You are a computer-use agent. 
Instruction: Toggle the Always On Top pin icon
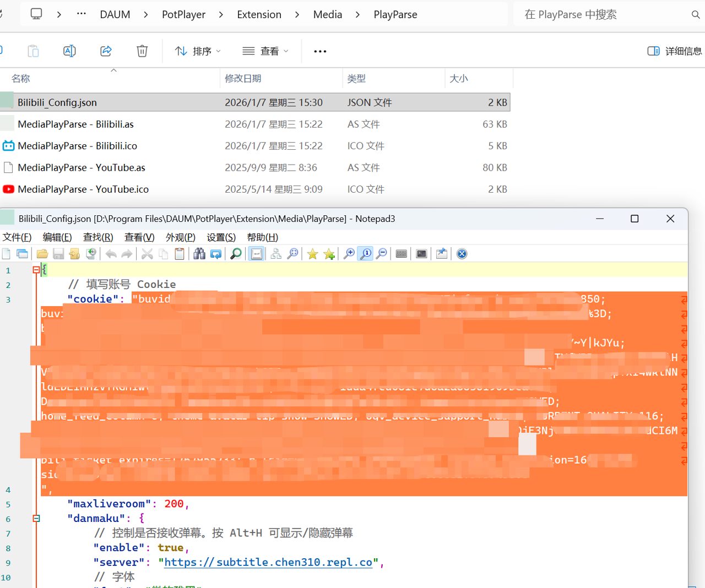click(441, 254)
